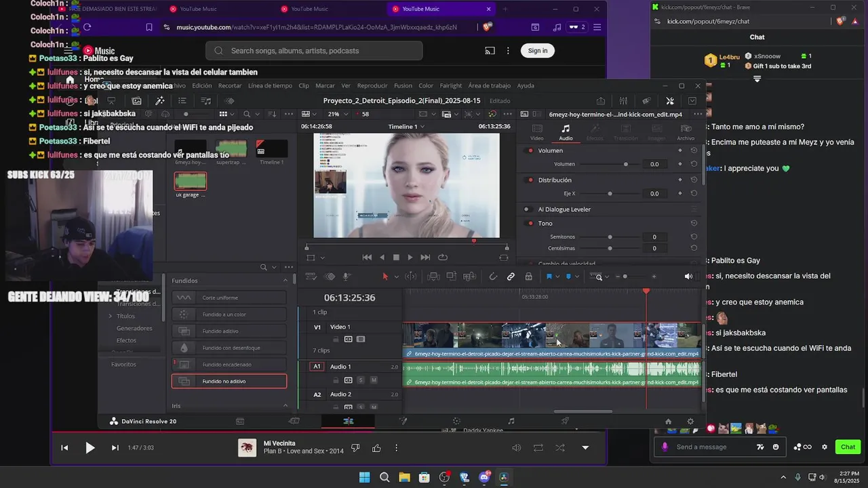Open the Línea de tiempo menu
Screen dimensions: 868x488
point(270,85)
